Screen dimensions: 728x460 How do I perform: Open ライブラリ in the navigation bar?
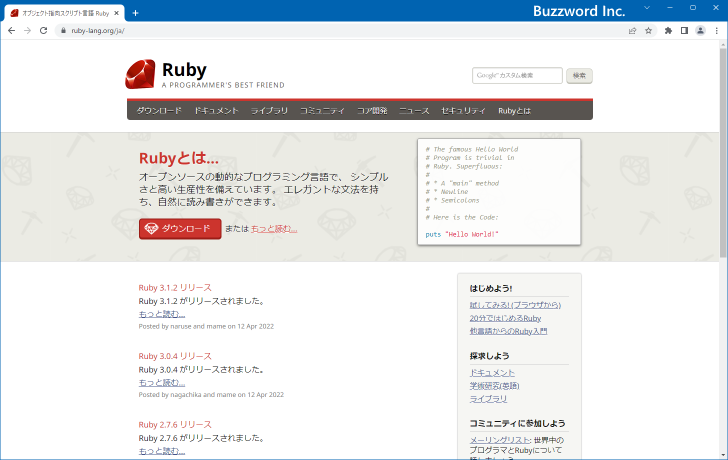coord(269,110)
